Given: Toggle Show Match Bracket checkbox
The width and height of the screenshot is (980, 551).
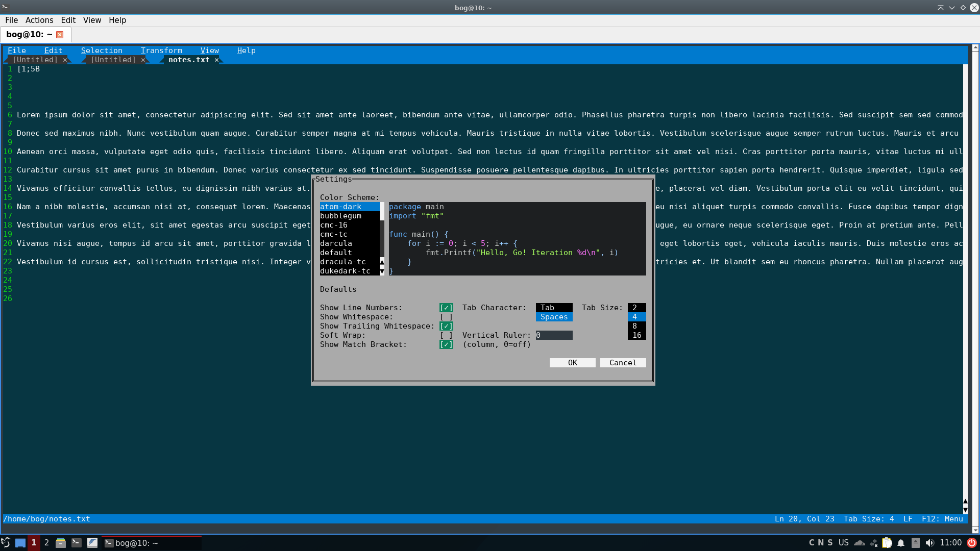Looking at the screenshot, I should pyautogui.click(x=446, y=344).
